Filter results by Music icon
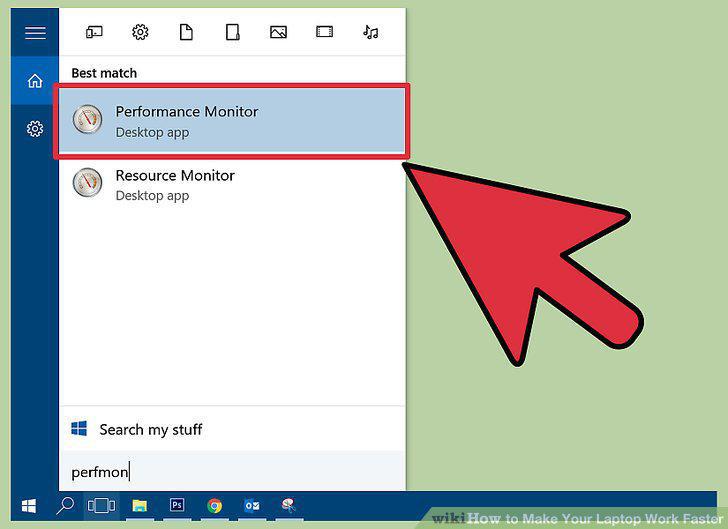The height and width of the screenshot is (529, 728). 370,32
